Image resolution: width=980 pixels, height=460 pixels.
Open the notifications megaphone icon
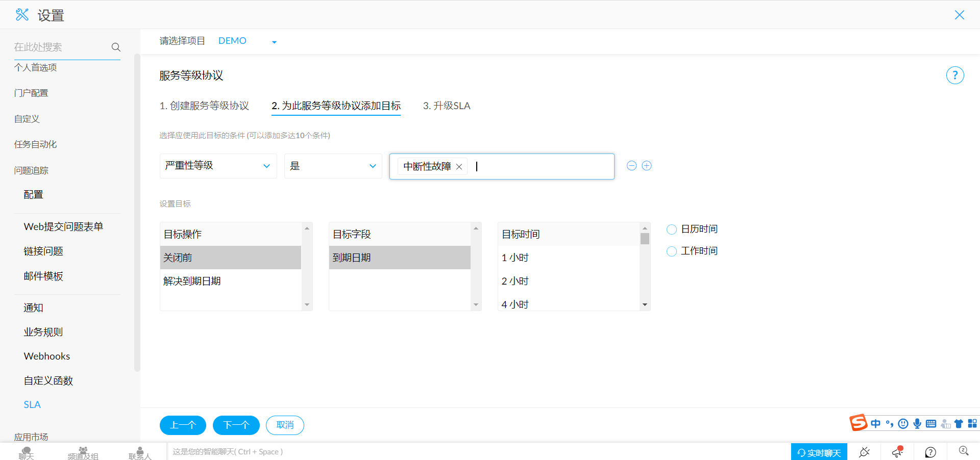tap(897, 452)
